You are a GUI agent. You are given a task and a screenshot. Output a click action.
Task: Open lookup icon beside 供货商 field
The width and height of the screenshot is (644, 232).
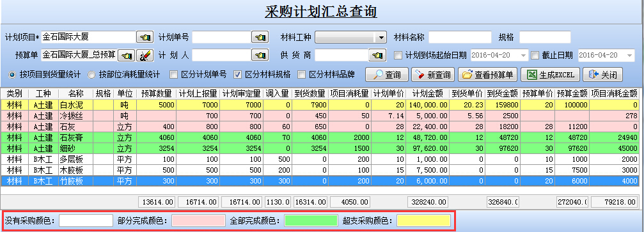coord(377,55)
